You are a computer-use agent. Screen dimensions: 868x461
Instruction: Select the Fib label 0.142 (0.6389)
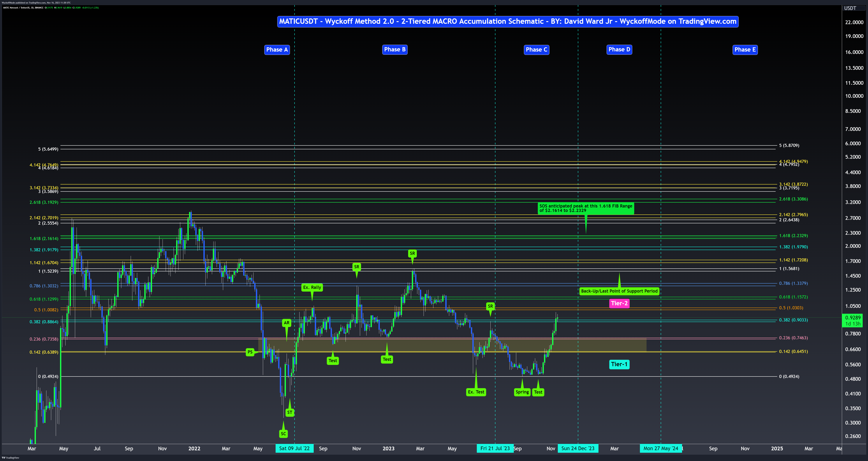[x=44, y=352]
